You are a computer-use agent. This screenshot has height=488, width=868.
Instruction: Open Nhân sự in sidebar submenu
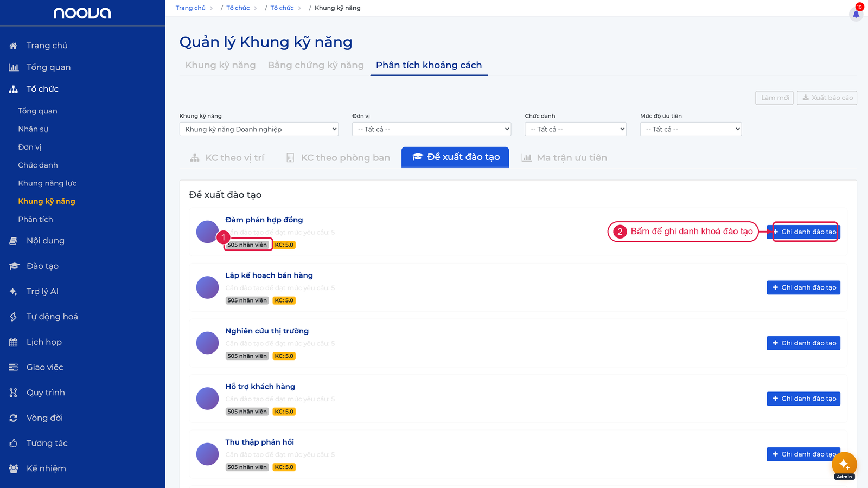pyautogui.click(x=33, y=129)
